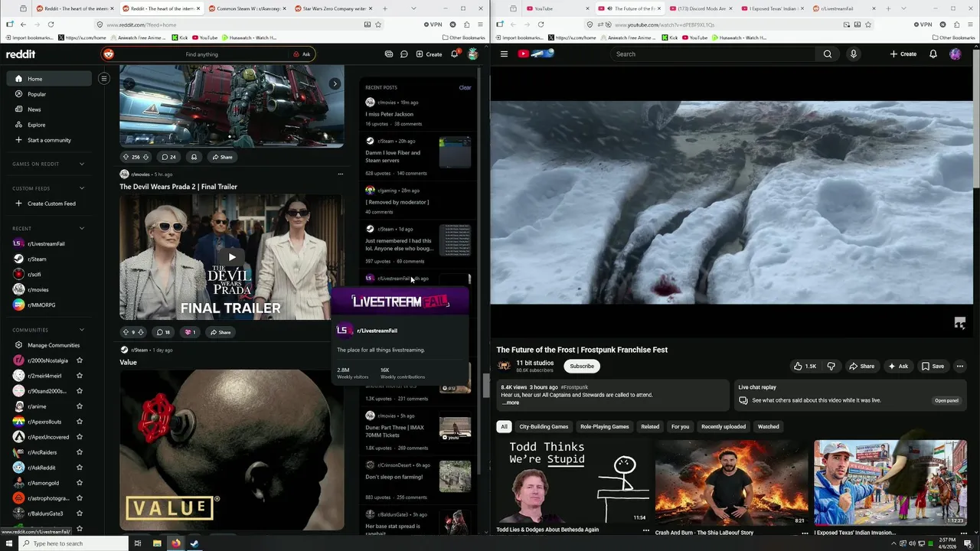Open Popular feed in Reddit sidebar
This screenshot has width=980, height=551.
[x=37, y=94]
